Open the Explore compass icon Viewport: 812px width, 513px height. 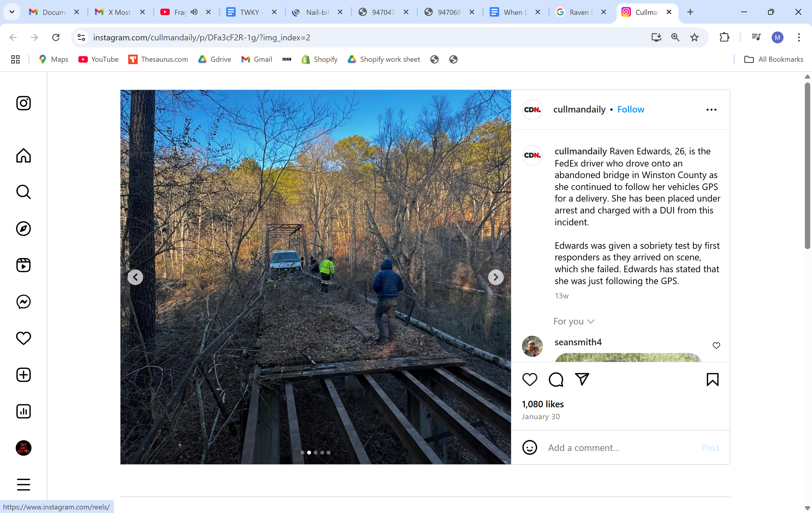[23, 229]
